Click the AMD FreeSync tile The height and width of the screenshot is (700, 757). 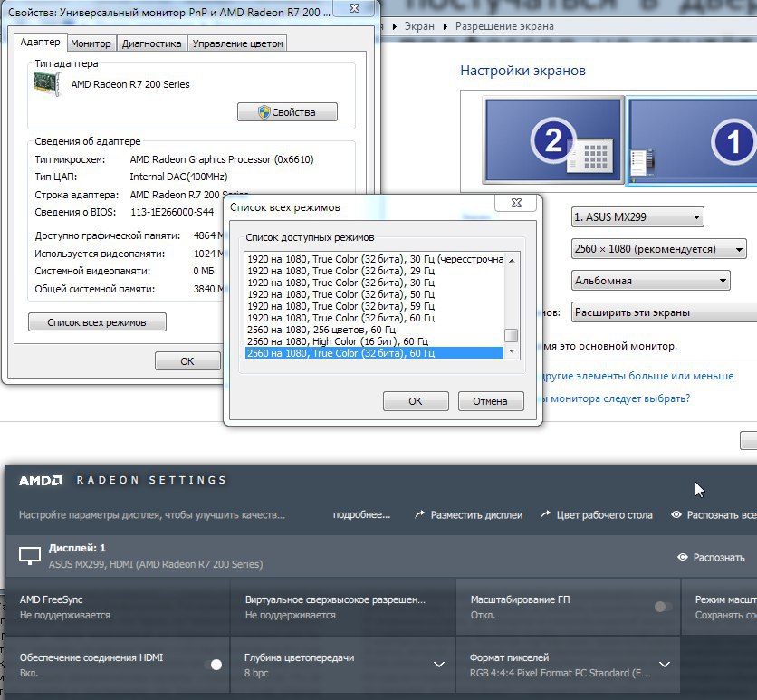[118, 608]
